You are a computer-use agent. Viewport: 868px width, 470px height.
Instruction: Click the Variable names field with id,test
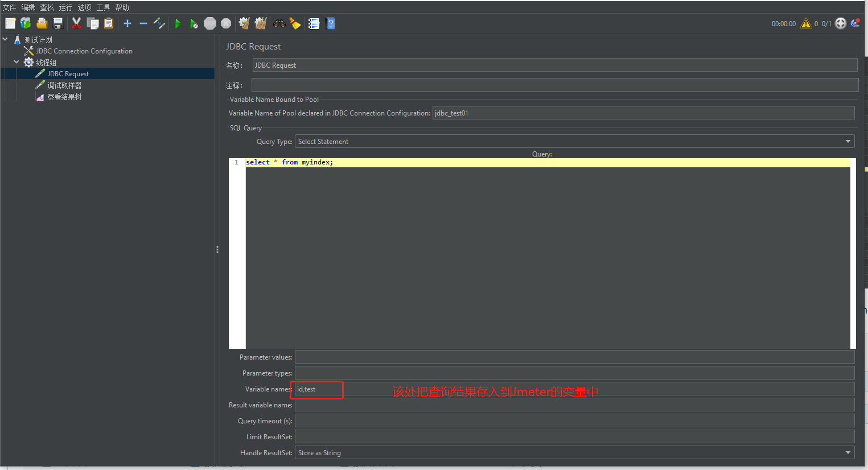click(575, 389)
